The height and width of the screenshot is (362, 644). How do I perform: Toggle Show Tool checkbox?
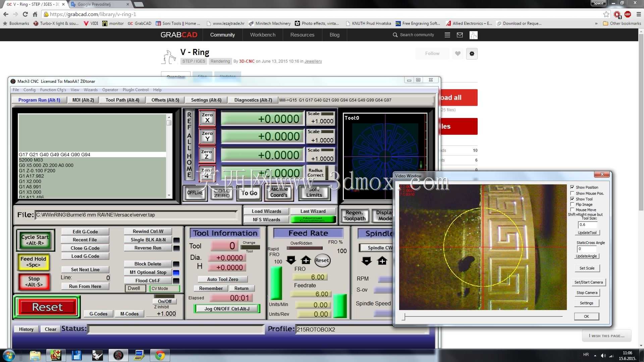[572, 199]
